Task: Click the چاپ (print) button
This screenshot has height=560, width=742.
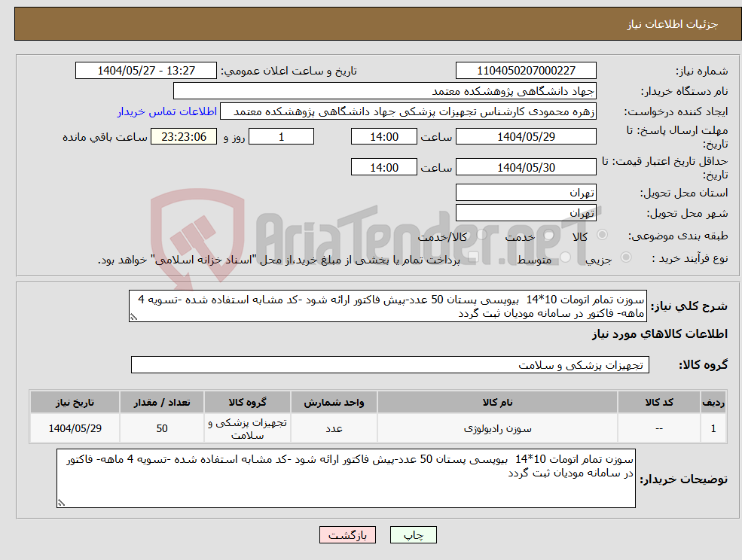Action: [413, 535]
